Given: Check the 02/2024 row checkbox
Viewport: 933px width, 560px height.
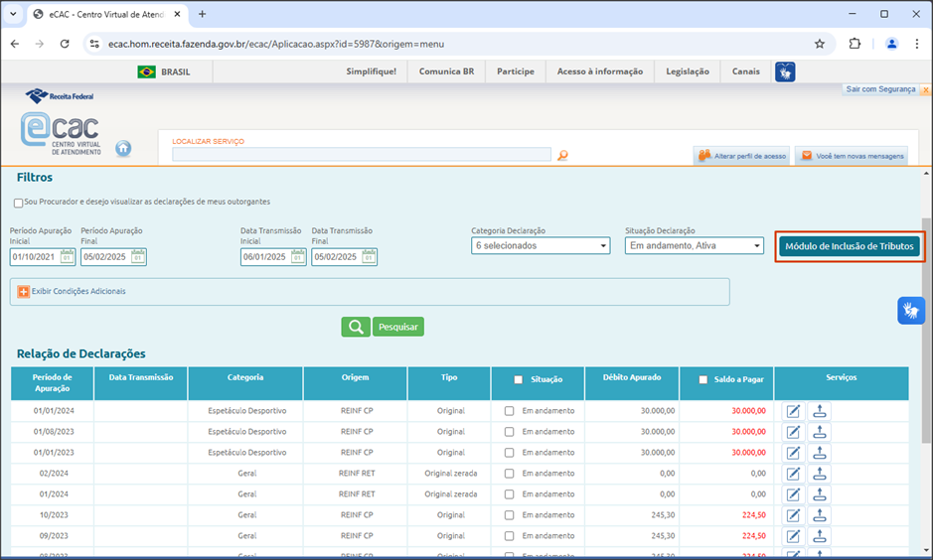Looking at the screenshot, I should click(x=510, y=474).
